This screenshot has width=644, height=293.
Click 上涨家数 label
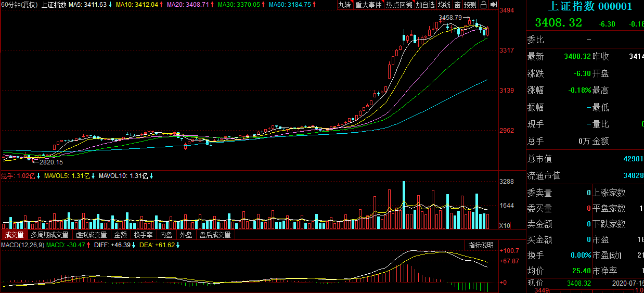(x=609, y=193)
